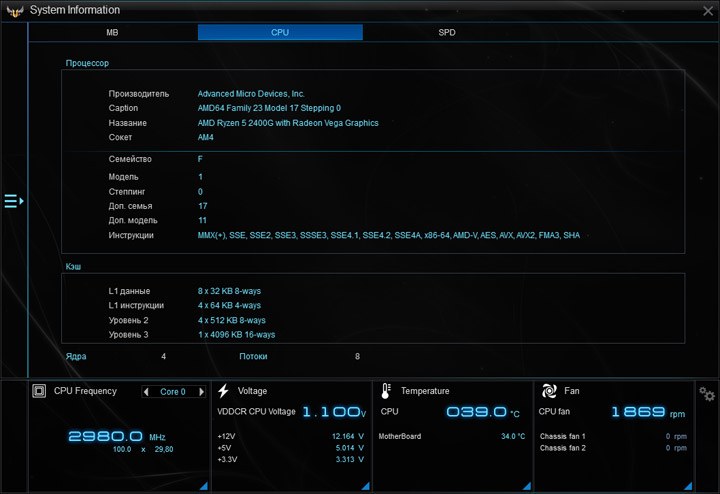This screenshot has height=494, width=720.
Task: Click the Chassis fan 1 row
Action: point(613,436)
